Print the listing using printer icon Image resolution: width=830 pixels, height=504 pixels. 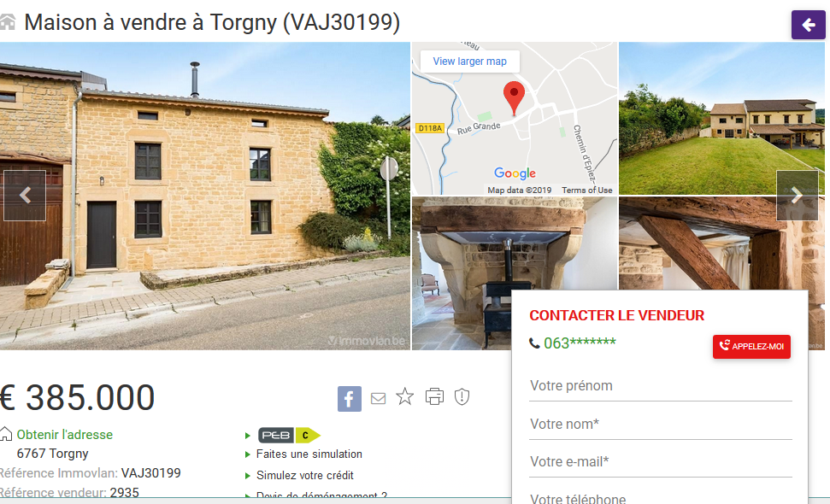(434, 396)
